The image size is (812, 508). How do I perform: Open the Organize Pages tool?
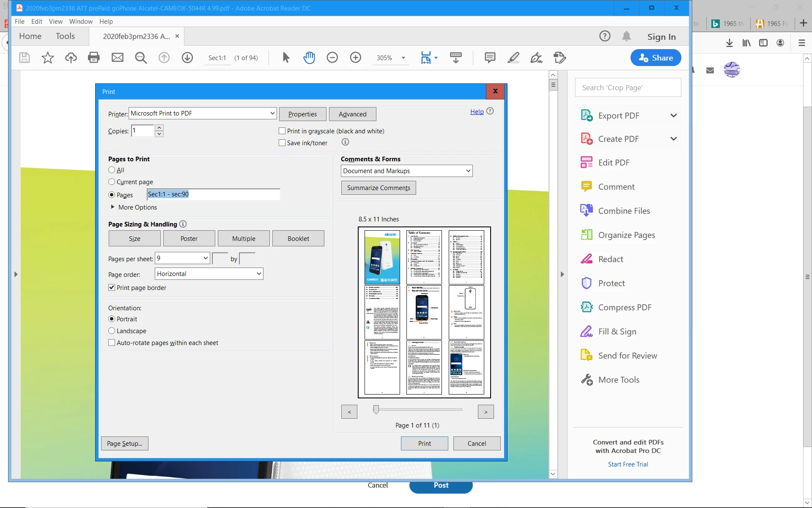(626, 235)
